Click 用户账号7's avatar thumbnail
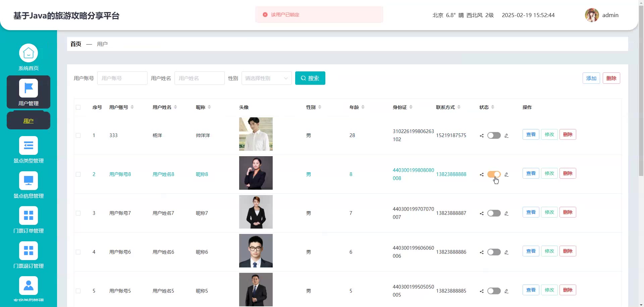This screenshot has height=307, width=644. (x=256, y=212)
